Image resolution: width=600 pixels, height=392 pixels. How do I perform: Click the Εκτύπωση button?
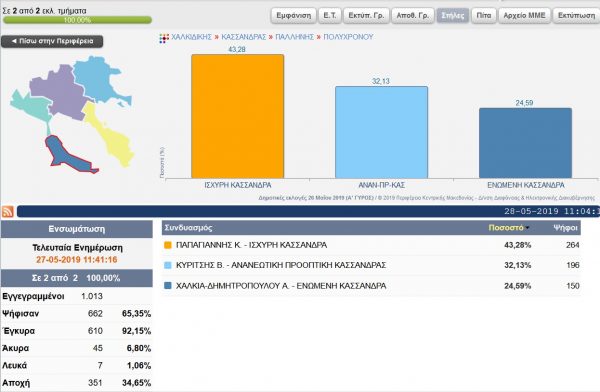tap(576, 16)
